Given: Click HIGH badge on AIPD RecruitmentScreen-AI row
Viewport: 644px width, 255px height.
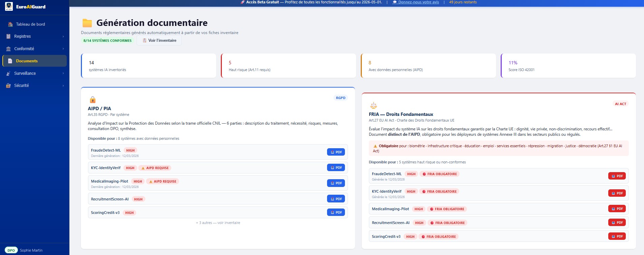Looking at the screenshot, I should (x=138, y=199).
